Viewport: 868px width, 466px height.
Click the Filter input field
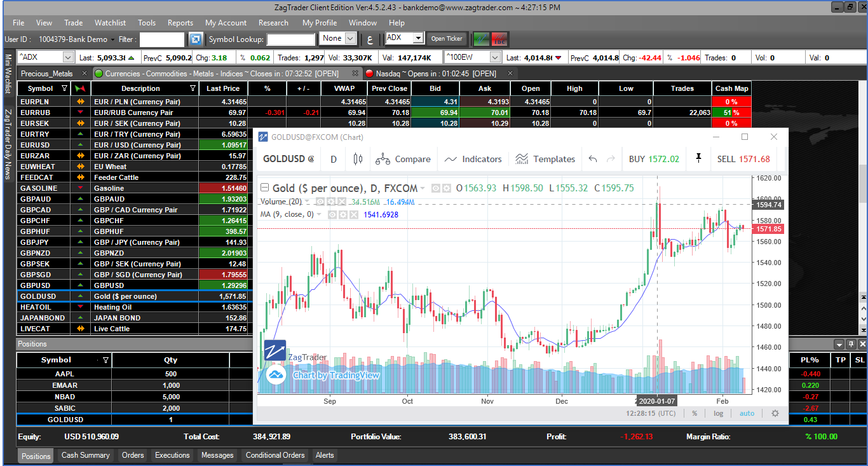click(x=162, y=39)
